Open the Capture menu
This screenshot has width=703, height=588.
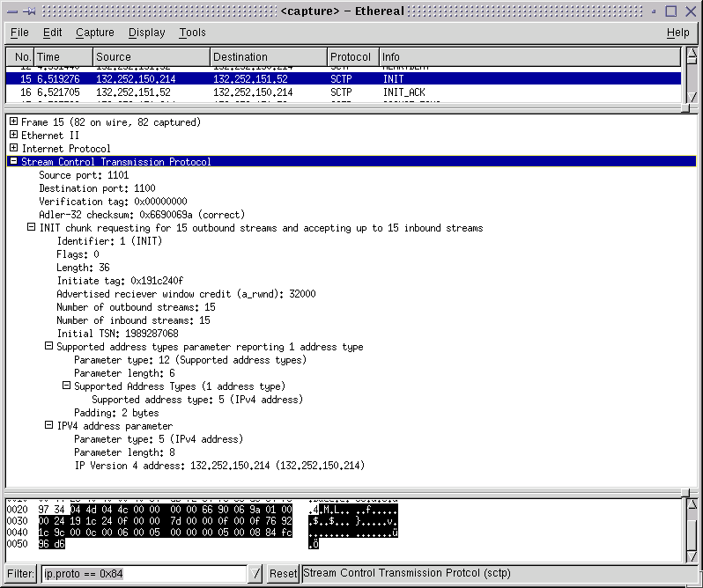(94, 33)
